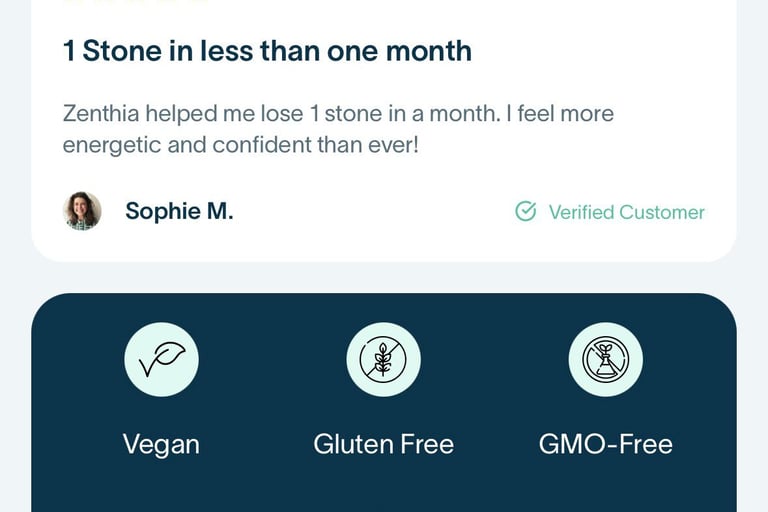
Task: Click the word "Customer" beside the checkmark
Action: (662, 212)
